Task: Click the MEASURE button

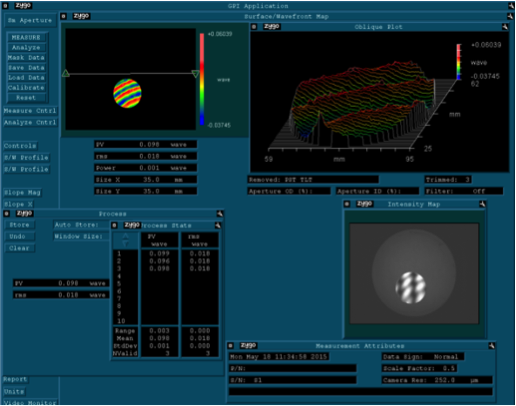Action: pos(27,37)
